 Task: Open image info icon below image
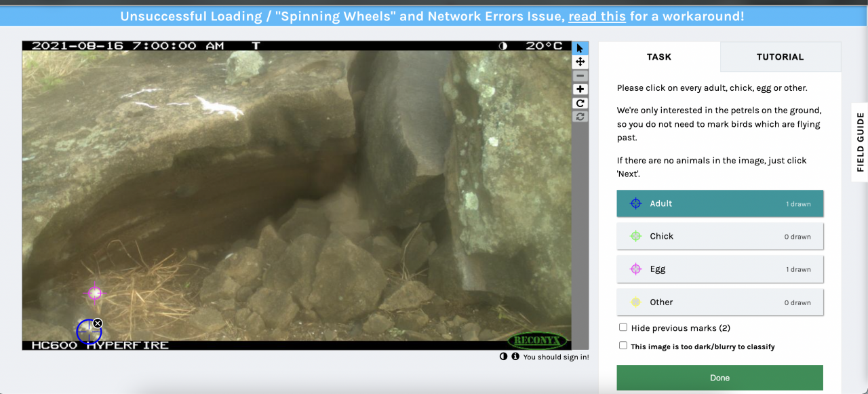click(x=515, y=357)
